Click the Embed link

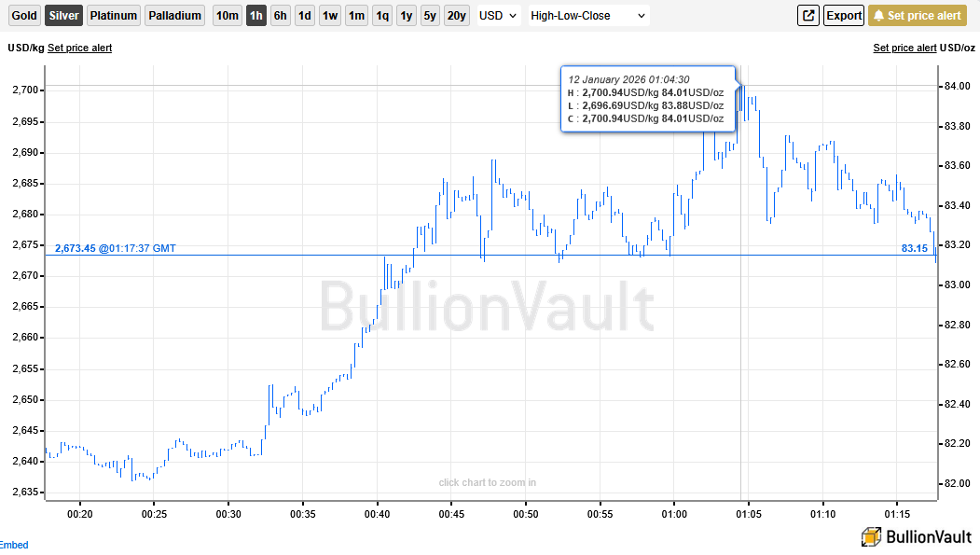14,545
